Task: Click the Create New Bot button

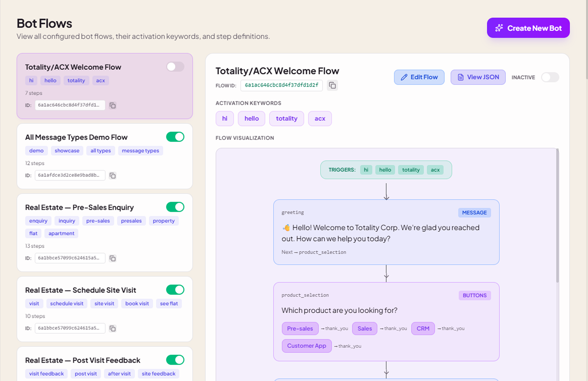Action: point(528,28)
